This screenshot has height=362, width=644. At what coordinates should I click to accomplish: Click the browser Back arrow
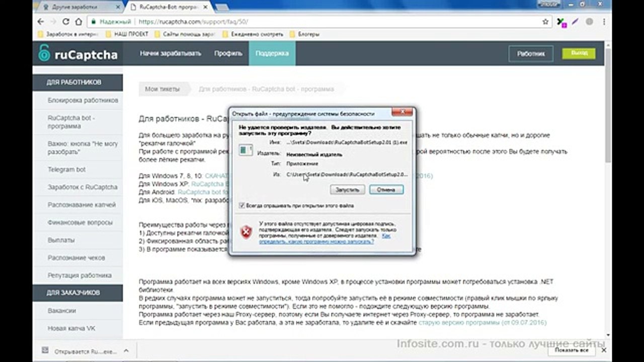coord(41,22)
